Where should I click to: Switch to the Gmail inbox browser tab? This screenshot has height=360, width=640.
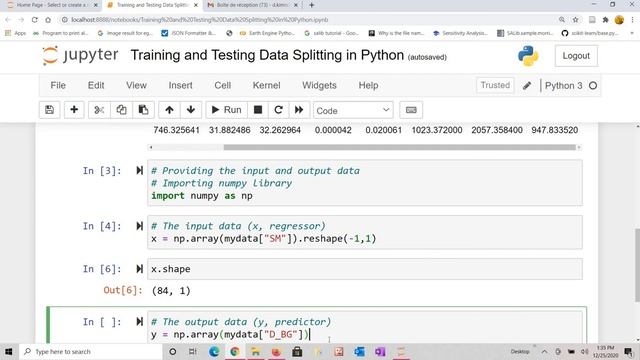[x=252, y=5]
